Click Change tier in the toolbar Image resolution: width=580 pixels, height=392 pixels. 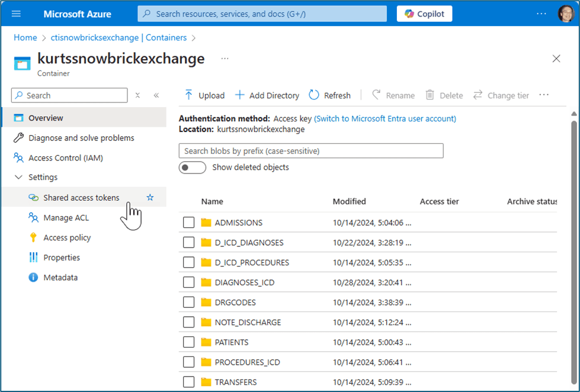501,95
